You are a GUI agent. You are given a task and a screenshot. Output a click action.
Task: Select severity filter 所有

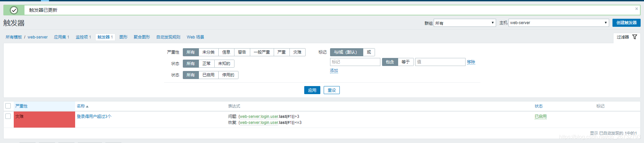[x=191, y=52]
